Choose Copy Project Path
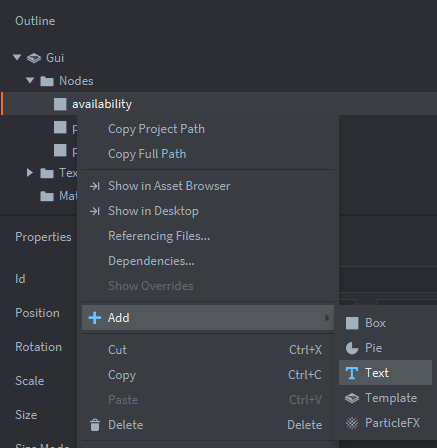The width and height of the screenshot is (437, 448). click(156, 129)
